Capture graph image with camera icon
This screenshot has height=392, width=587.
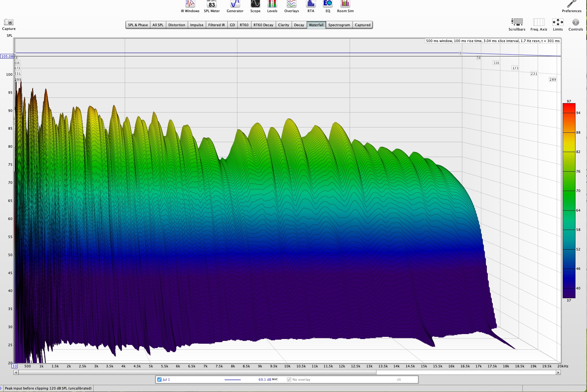tap(9, 22)
